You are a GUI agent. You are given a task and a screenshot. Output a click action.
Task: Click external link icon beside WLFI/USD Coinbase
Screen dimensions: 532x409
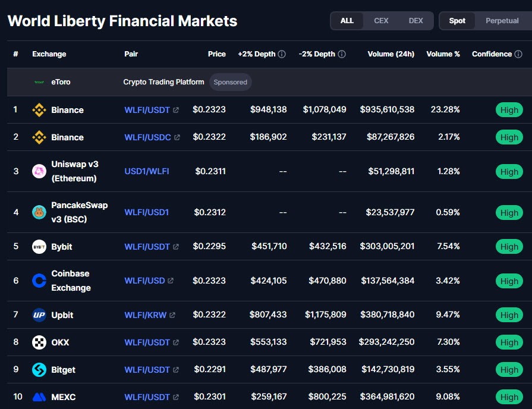click(x=171, y=281)
